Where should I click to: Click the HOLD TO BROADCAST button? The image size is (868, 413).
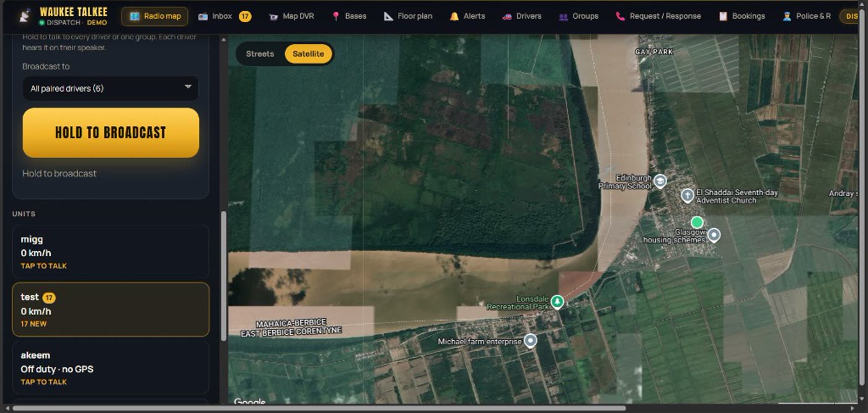[111, 133]
